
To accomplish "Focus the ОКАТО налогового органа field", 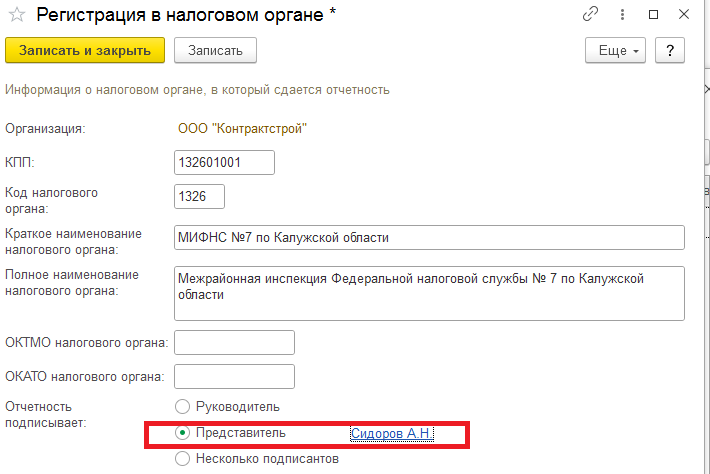I will pos(235,377).
